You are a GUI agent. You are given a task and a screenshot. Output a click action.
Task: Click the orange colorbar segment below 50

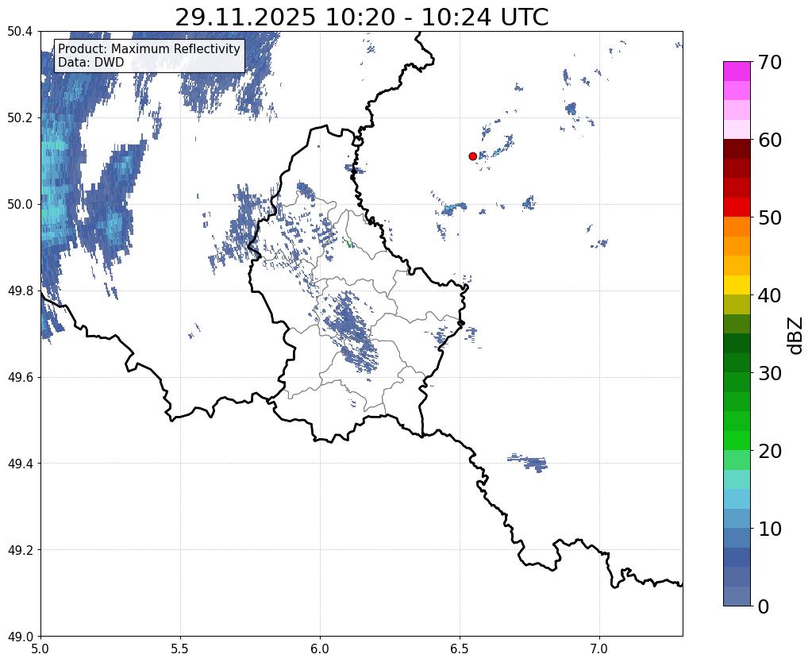click(737, 226)
